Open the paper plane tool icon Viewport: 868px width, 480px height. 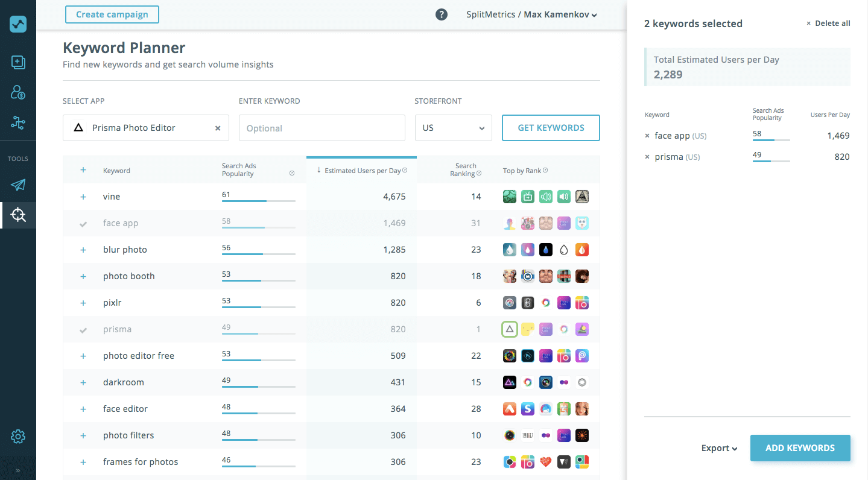[18, 185]
